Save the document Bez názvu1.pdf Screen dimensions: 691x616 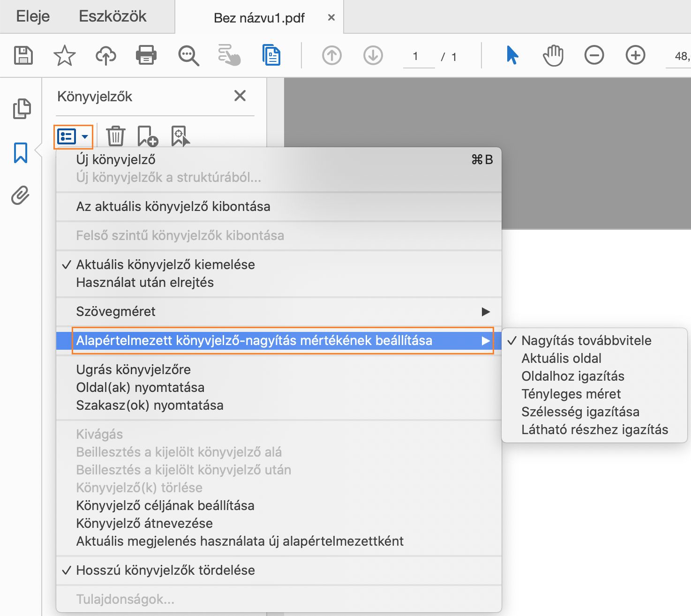coord(23,55)
